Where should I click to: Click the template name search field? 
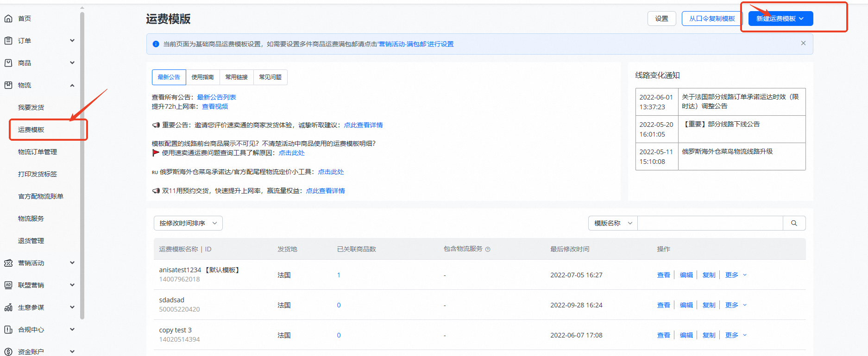tap(710, 223)
